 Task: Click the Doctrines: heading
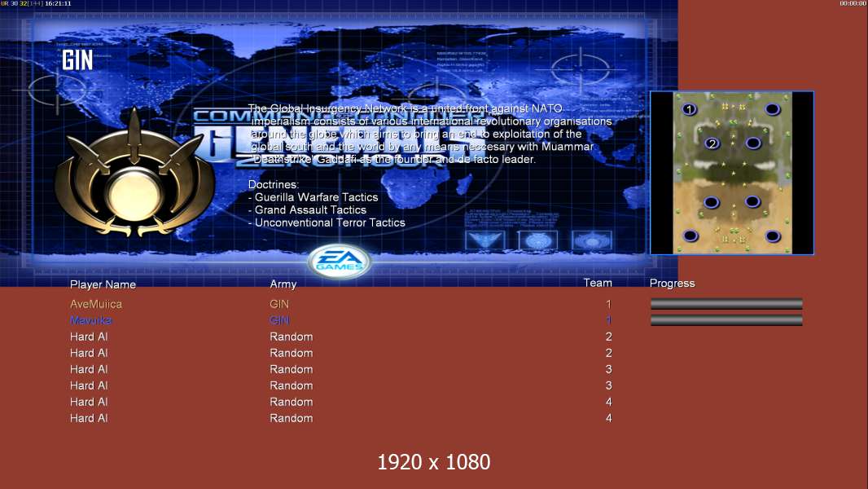[x=274, y=184]
